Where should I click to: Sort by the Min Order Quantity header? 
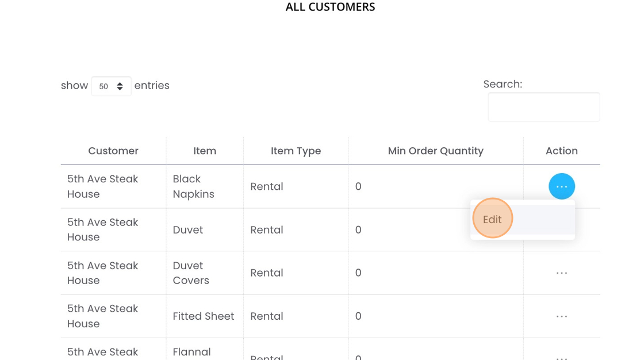[435, 151]
